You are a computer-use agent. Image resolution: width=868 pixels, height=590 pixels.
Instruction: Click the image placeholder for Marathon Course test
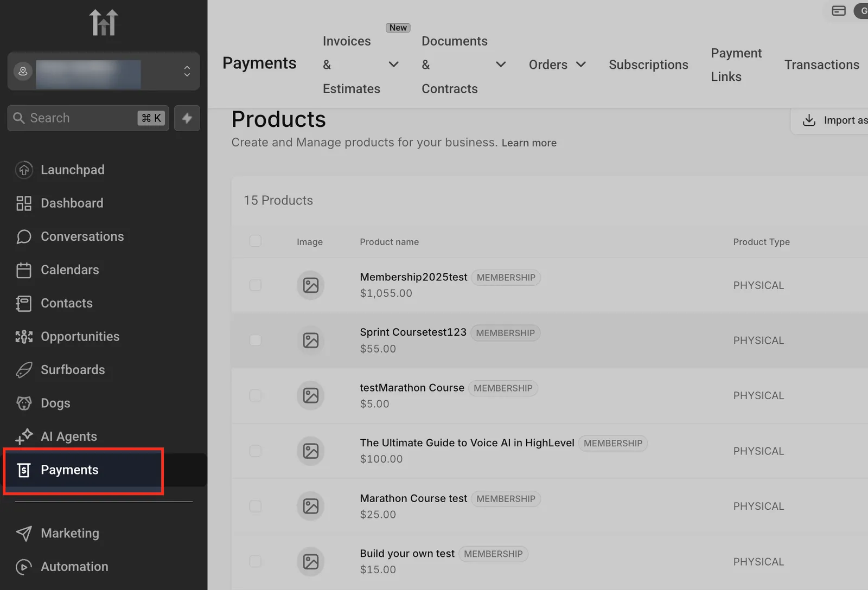[311, 506]
